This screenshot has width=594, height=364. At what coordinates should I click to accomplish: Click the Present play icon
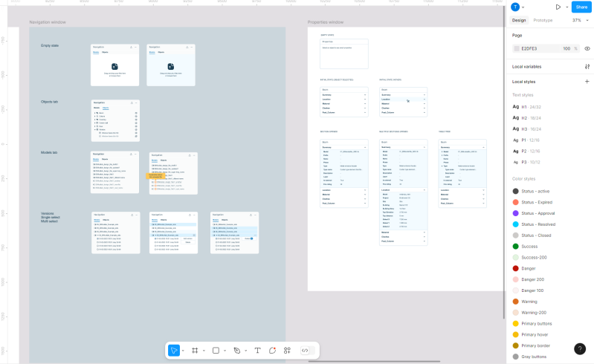pyautogui.click(x=558, y=7)
